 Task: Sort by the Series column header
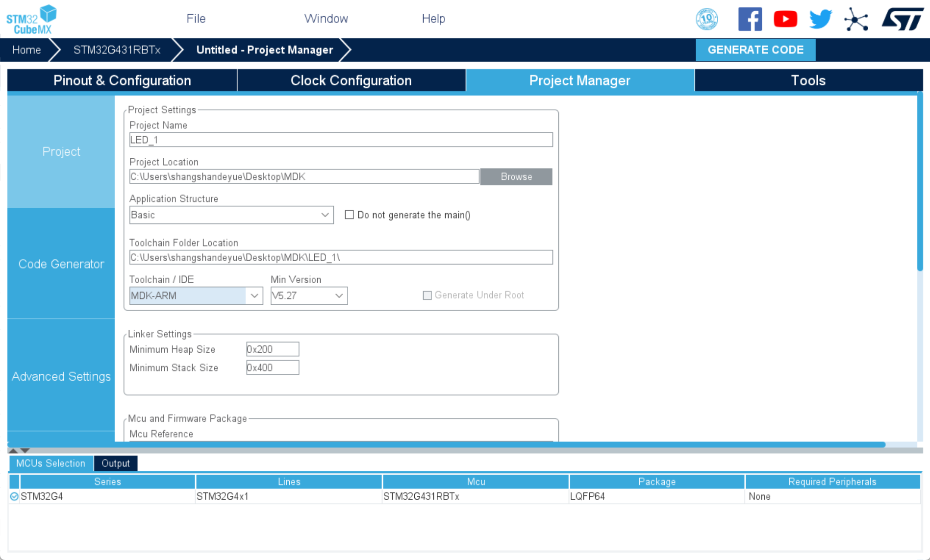click(107, 482)
